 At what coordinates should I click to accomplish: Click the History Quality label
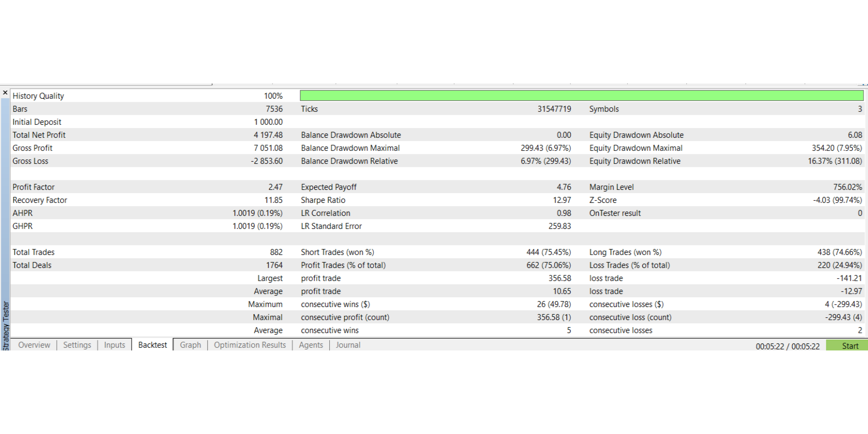coord(39,96)
